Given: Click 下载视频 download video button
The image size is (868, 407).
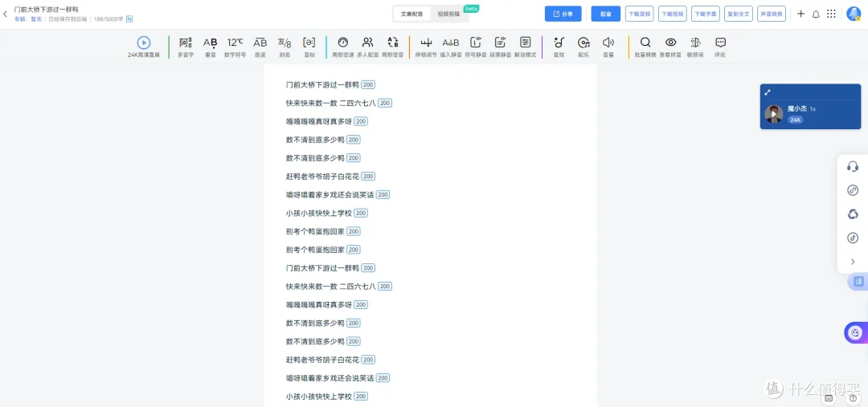Looking at the screenshot, I should click(673, 14).
